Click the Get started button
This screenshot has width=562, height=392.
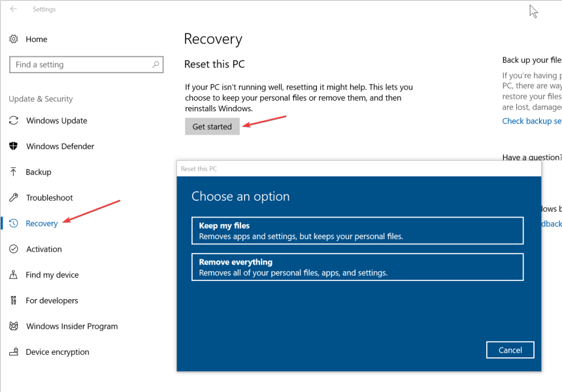[x=212, y=127]
